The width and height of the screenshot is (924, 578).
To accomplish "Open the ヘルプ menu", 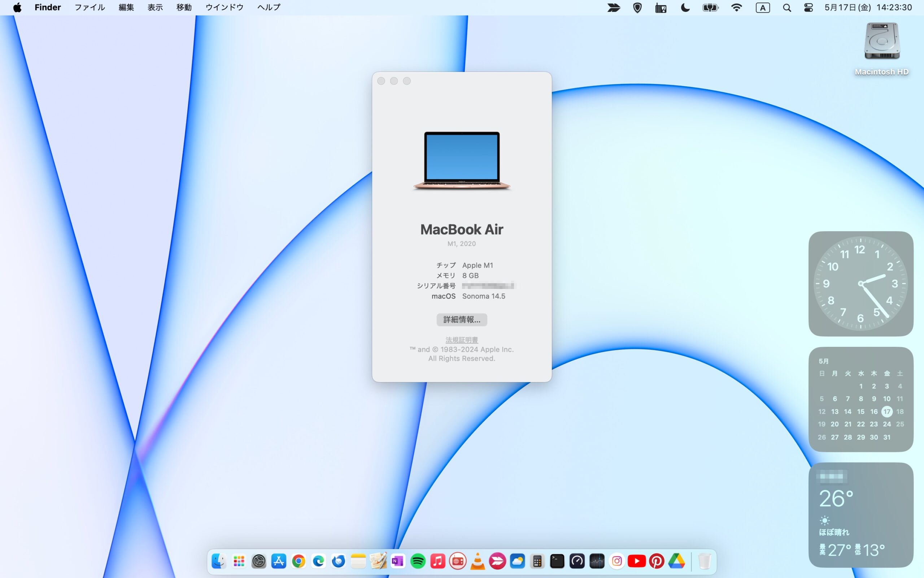I will [x=269, y=8].
